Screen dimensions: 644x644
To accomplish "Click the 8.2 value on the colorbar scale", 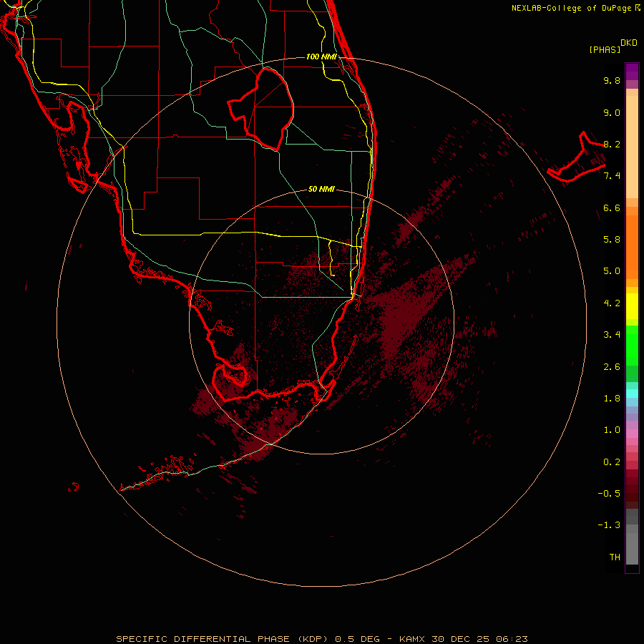I will click(x=612, y=144).
